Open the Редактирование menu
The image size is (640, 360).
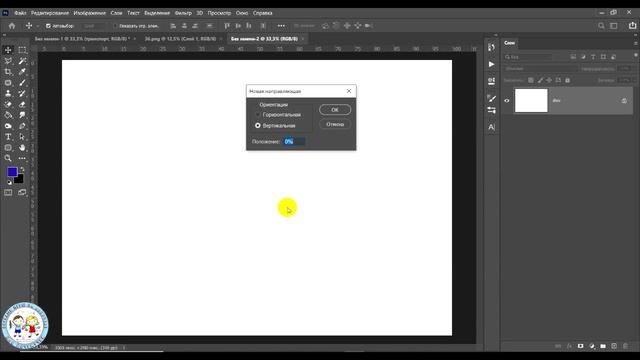50,13
